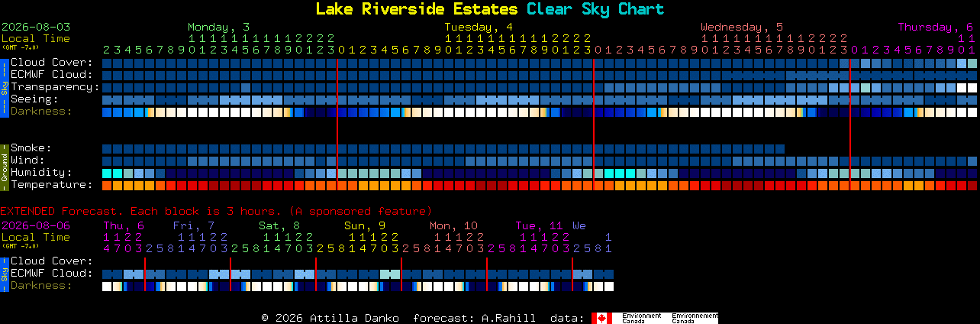This screenshot has width=980, height=324.
Task: Click the Clear Sky Chart heading text
Action: [595, 9]
